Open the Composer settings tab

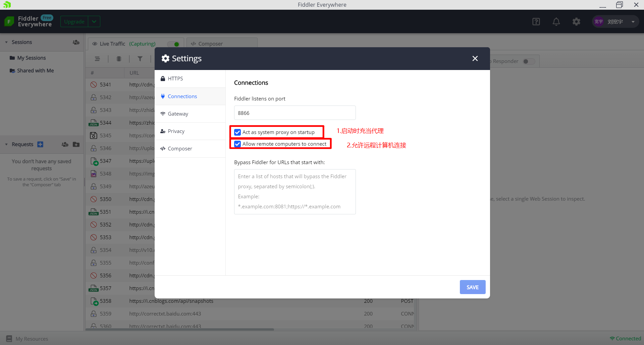coord(190,148)
